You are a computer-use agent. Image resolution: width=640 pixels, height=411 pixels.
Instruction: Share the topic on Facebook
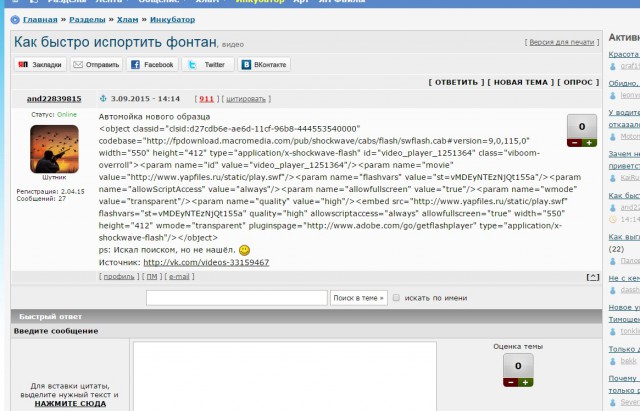[x=152, y=64]
